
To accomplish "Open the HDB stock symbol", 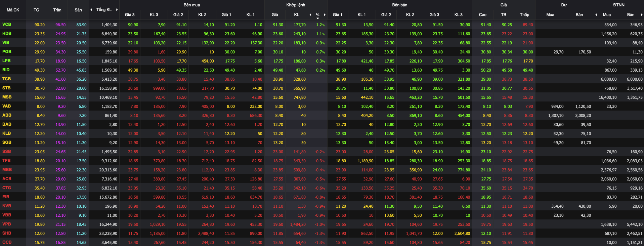I will click(x=7, y=34).
